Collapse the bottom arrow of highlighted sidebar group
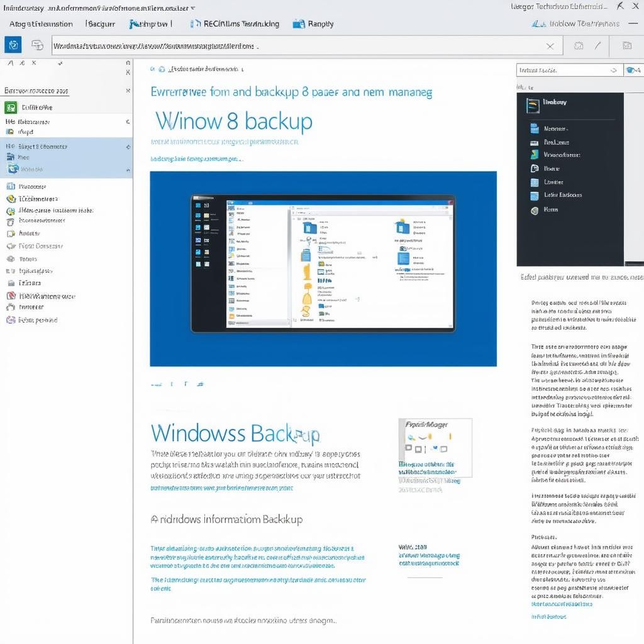 click(x=128, y=170)
